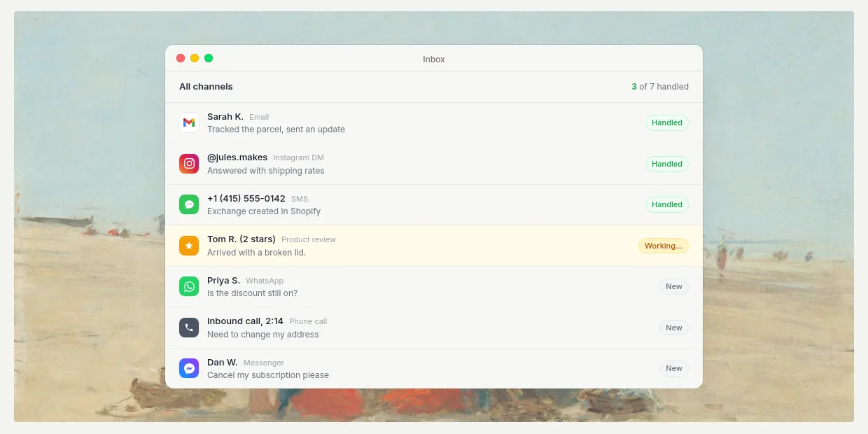The width and height of the screenshot is (868, 434).
Task: Maximize the Inbox window with green button
Action: click(209, 58)
